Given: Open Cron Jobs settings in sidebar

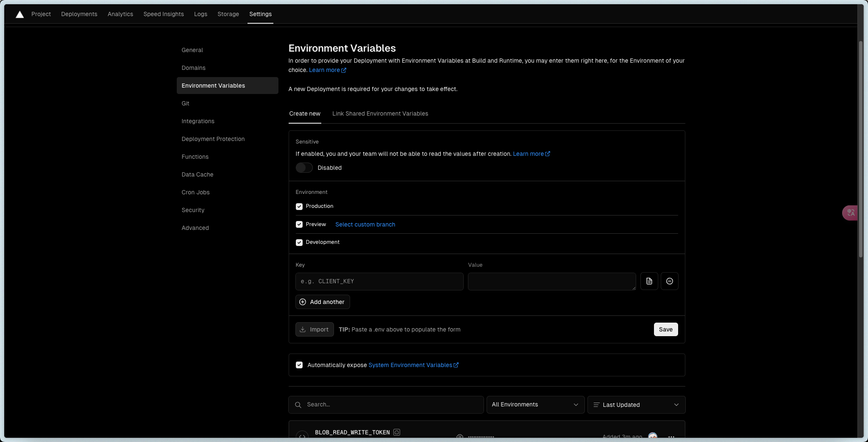Looking at the screenshot, I should (228, 192).
